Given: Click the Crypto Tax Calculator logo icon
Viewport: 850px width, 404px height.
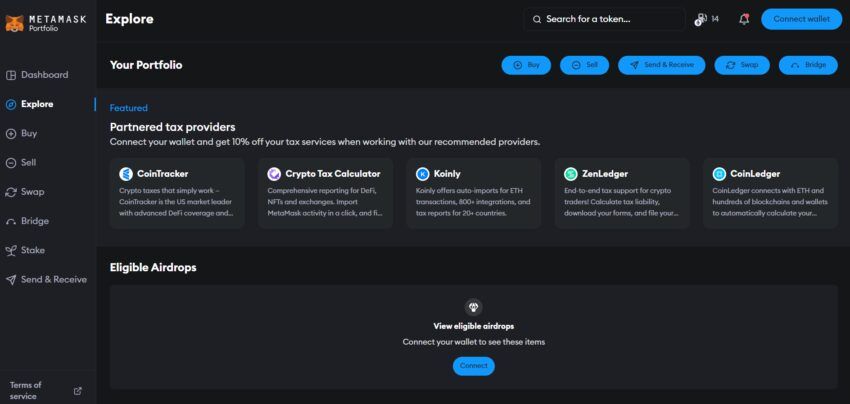Looking at the screenshot, I should pyautogui.click(x=274, y=174).
